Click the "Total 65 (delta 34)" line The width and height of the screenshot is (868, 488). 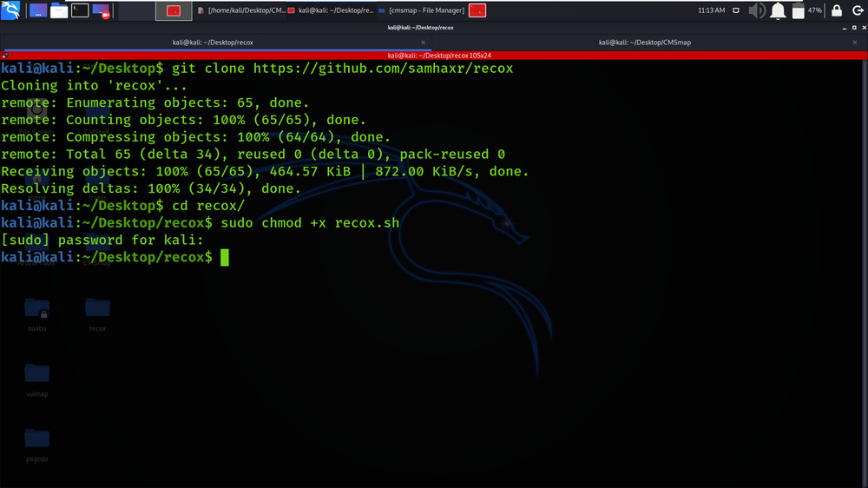253,155
